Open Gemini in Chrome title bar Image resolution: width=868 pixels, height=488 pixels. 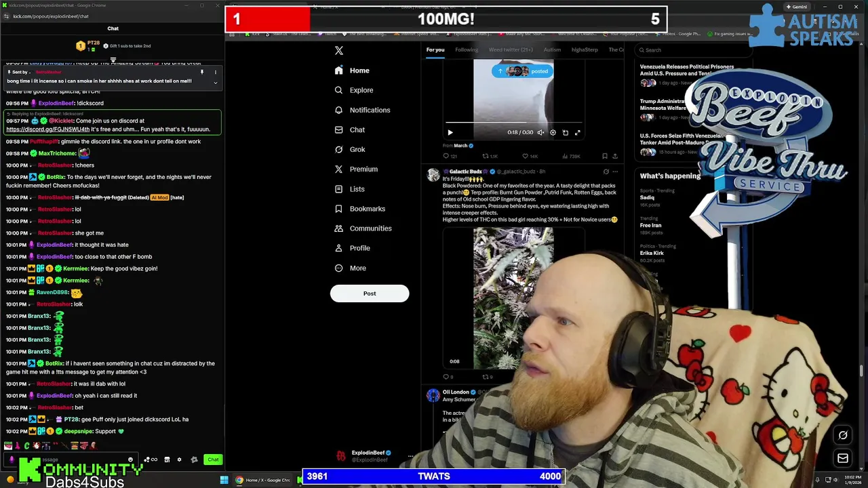click(x=797, y=7)
